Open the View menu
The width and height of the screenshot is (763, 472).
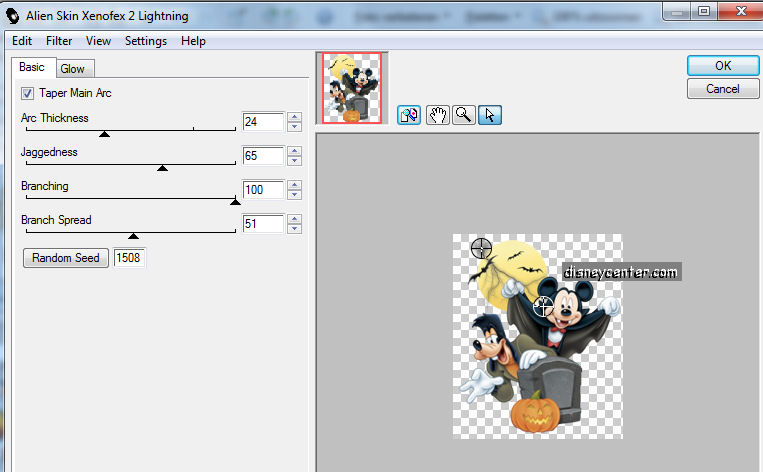(98, 41)
